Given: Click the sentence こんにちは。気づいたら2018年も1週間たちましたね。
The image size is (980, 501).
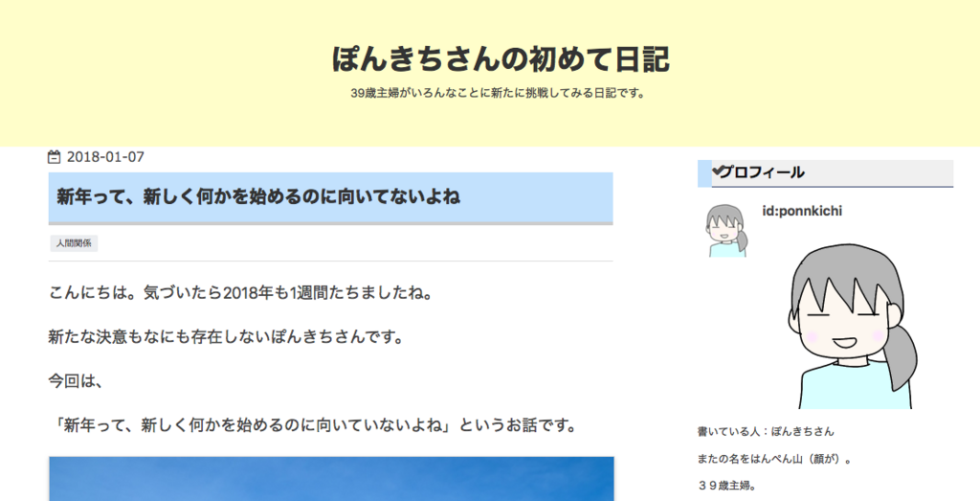Looking at the screenshot, I should pyautogui.click(x=240, y=293).
